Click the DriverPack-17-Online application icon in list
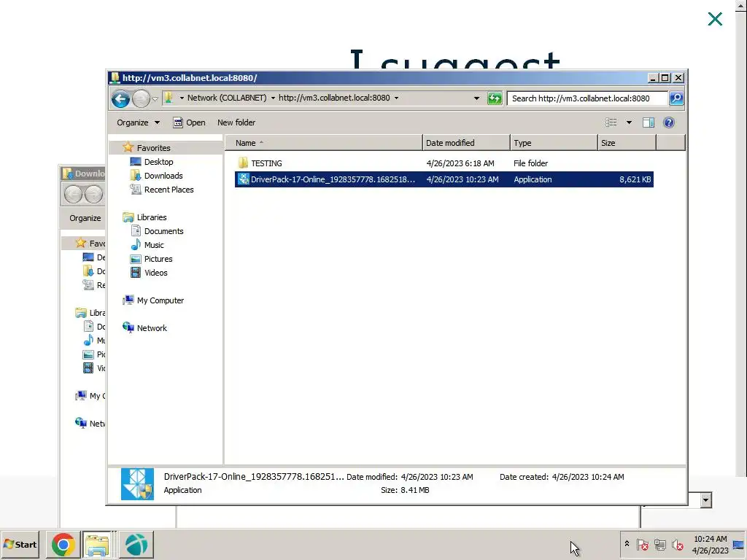 (x=244, y=179)
